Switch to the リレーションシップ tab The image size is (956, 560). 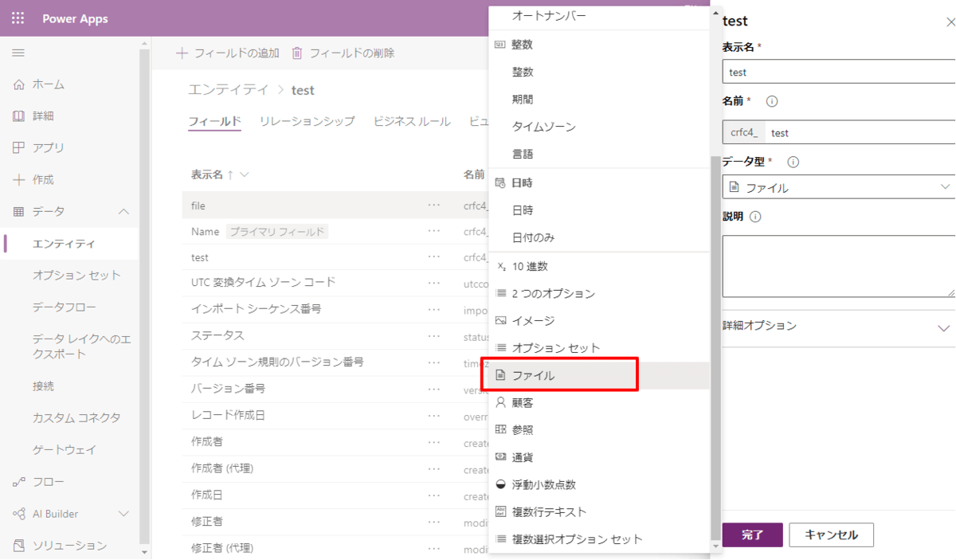(x=307, y=121)
